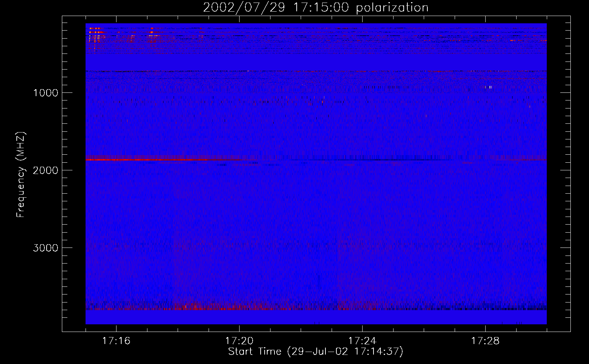The height and width of the screenshot is (364, 589).
Task: Click the plot title '2002/07/29 17:15:00 polarization'
Action: point(316,8)
